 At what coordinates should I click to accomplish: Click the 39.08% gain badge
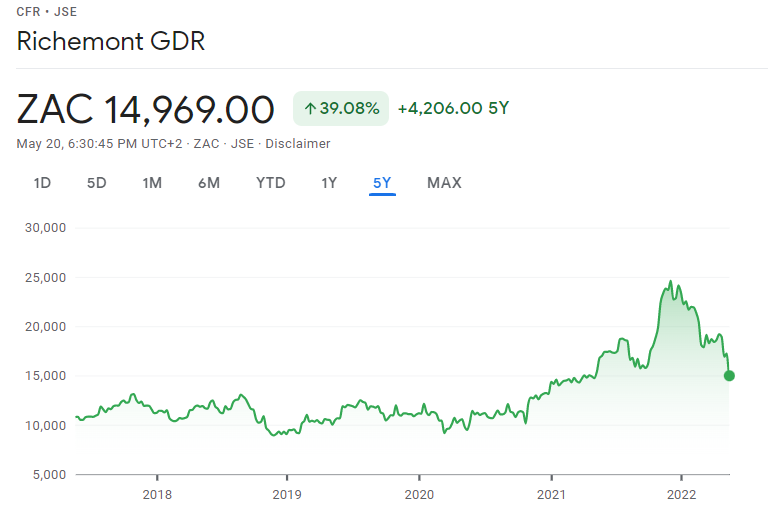click(341, 108)
